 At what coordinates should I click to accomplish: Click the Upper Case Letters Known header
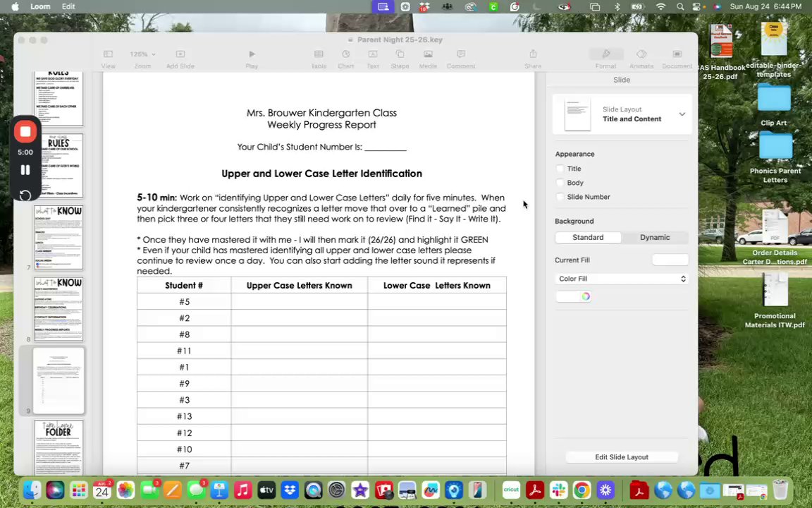click(300, 286)
